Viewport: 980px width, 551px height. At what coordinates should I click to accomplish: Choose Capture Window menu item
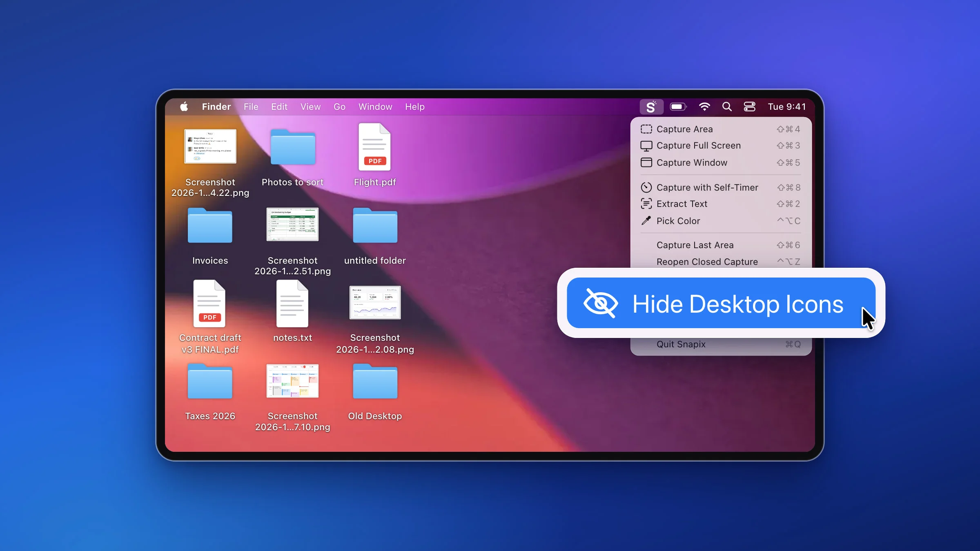[721, 162]
